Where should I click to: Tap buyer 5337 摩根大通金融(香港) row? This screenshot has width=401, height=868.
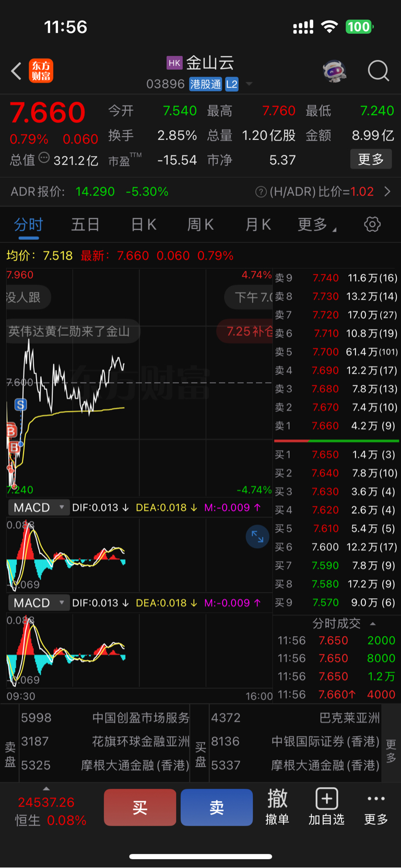296,765
